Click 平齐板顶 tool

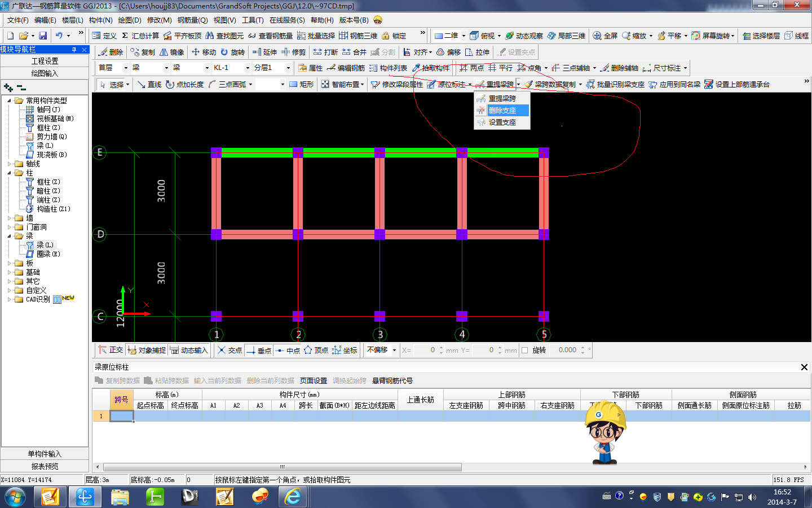coord(182,36)
